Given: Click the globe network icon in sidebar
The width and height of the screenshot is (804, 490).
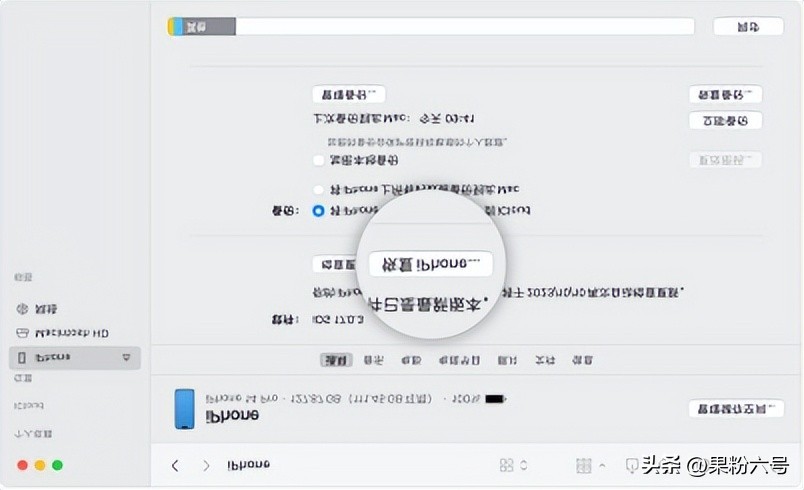Looking at the screenshot, I should pyautogui.click(x=22, y=309).
